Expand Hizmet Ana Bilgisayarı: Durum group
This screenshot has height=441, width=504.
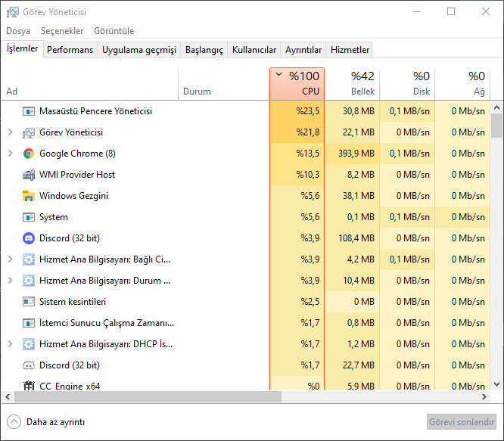click(11, 281)
